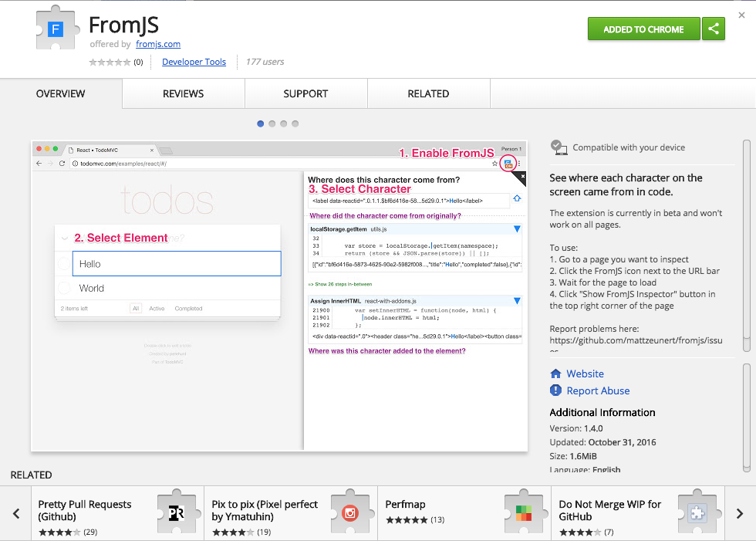Click Do Not Merge WIP rating (7)
The image size is (756, 541).
point(587,533)
